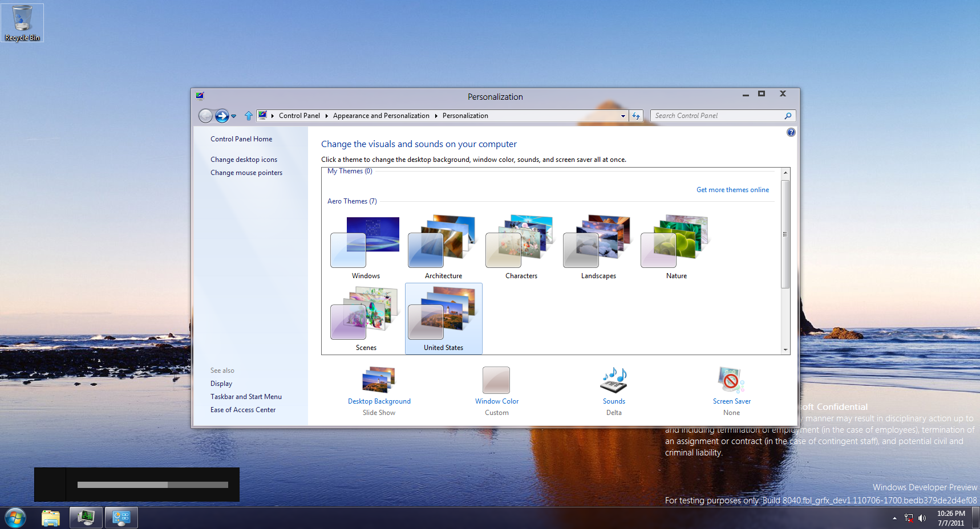The image size is (980, 529).
Task: Open Change desktop icons
Action: 244,160
